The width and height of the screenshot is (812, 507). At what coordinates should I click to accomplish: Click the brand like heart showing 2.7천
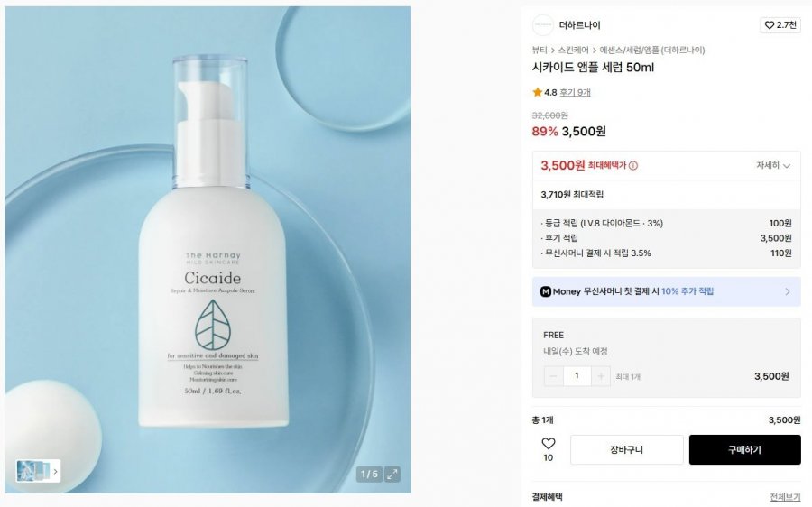780,25
